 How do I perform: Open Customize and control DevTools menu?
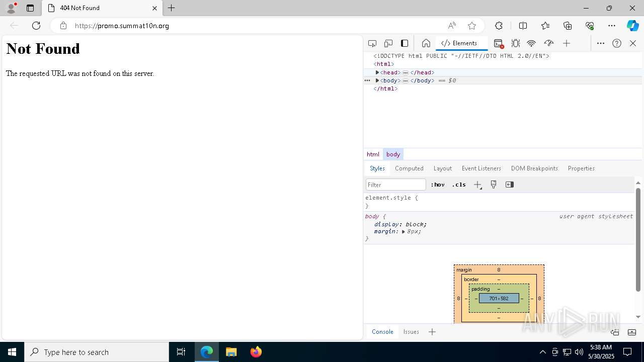tap(601, 43)
